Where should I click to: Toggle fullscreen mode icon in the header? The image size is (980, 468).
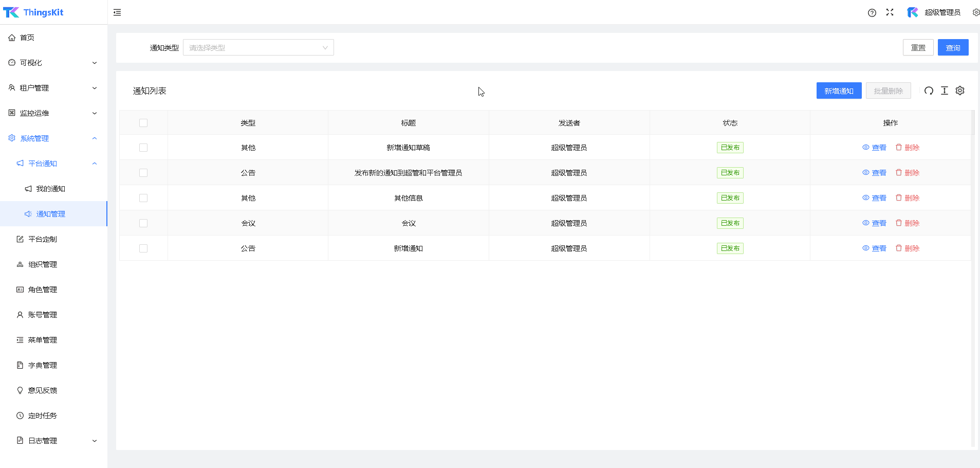[x=890, y=12]
